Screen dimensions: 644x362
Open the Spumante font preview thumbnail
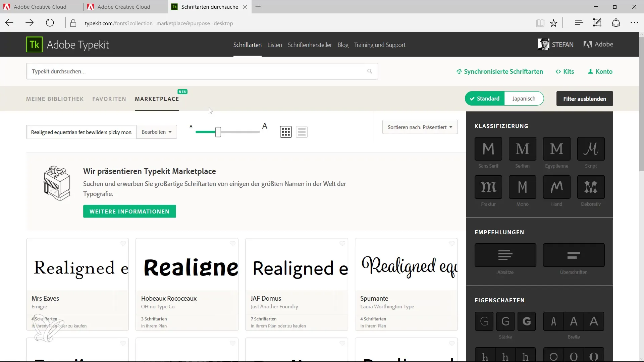click(x=406, y=265)
